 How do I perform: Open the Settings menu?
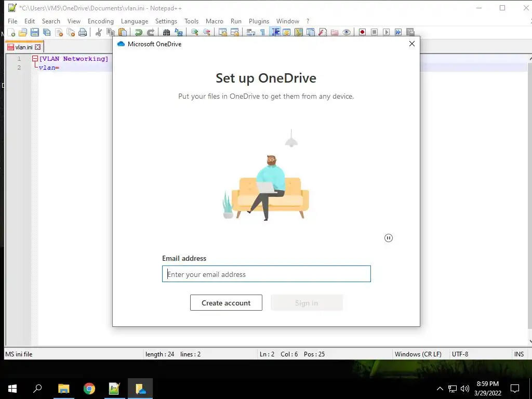[166, 21]
